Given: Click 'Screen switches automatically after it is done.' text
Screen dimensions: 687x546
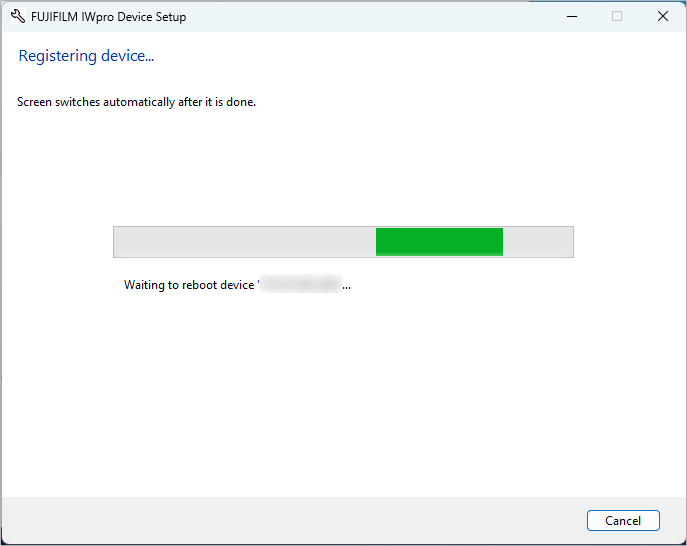Looking at the screenshot, I should pyautogui.click(x=136, y=102).
